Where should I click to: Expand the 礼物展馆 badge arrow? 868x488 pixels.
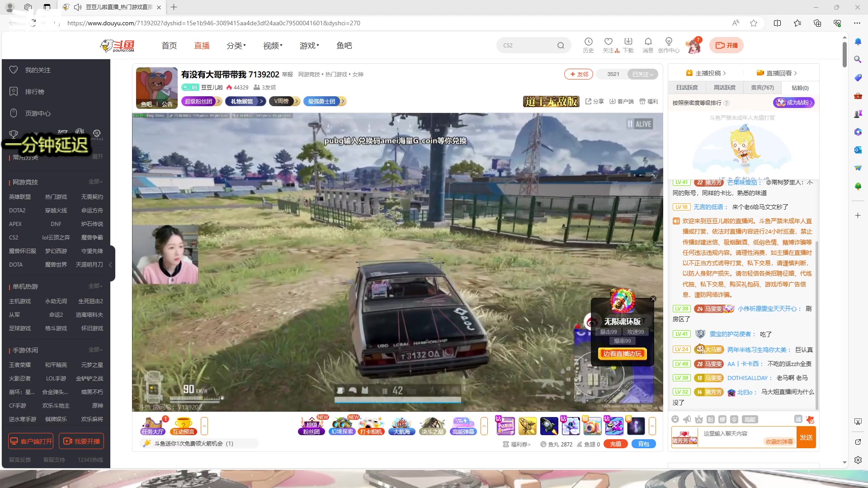tap(261, 101)
